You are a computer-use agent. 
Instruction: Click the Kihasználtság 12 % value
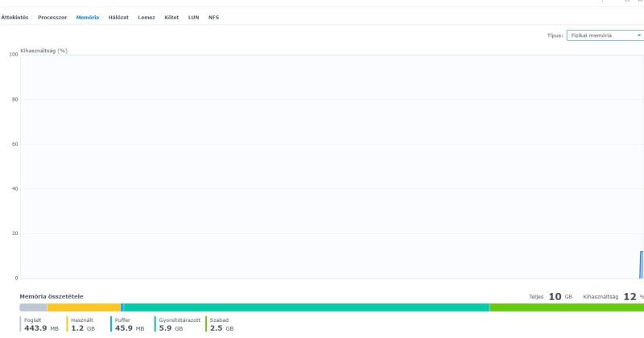click(x=634, y=296)
